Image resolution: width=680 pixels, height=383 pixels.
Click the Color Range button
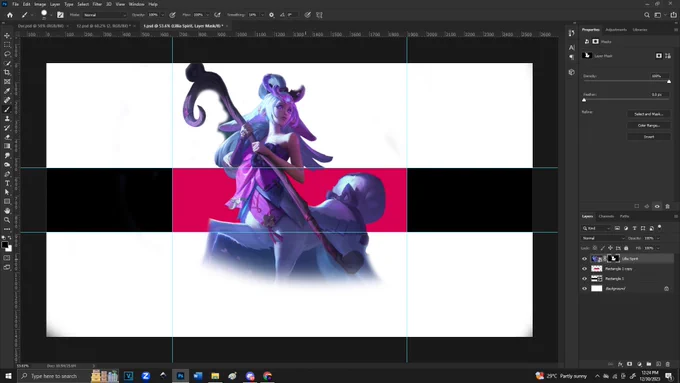click(x=649, y=125)
